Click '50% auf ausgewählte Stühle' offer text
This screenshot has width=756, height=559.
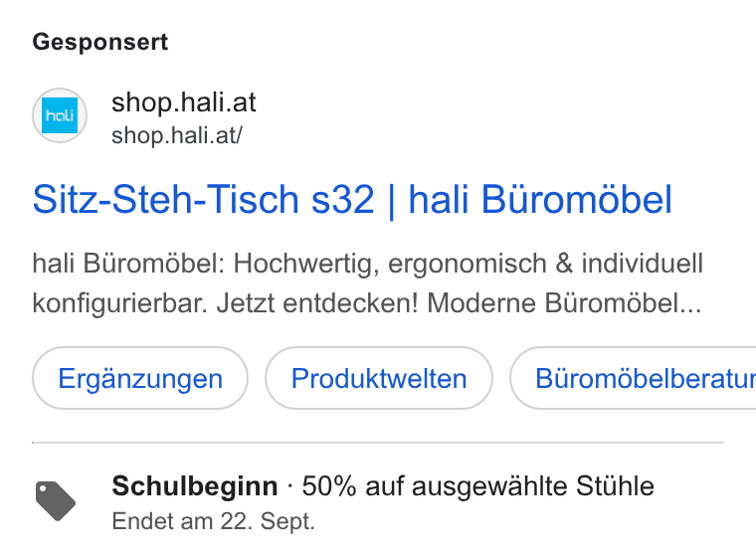[x=477, y=485]
